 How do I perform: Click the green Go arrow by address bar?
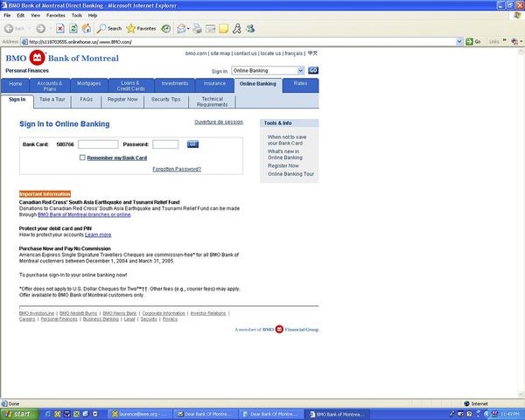tap(473, 41)
